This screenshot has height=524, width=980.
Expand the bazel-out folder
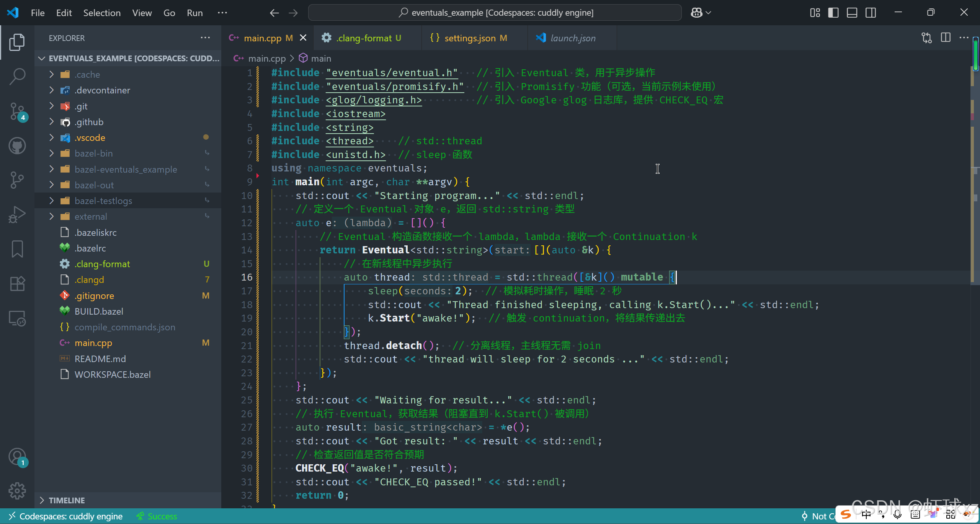(128, 185)
